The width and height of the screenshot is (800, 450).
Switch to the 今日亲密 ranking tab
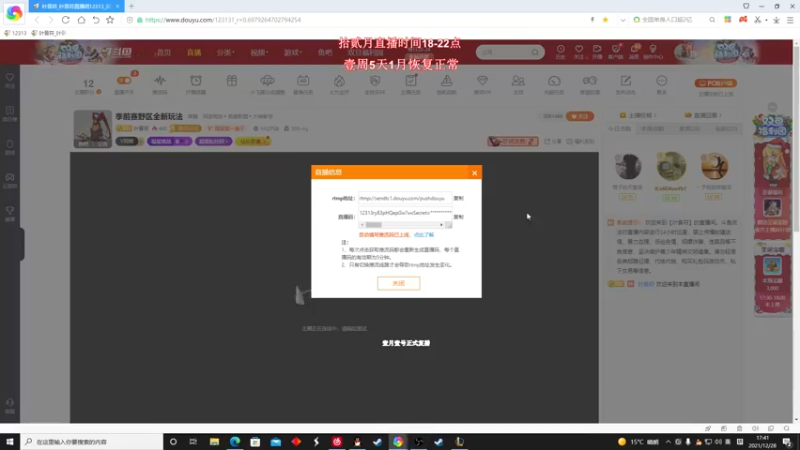click(619, 129)
